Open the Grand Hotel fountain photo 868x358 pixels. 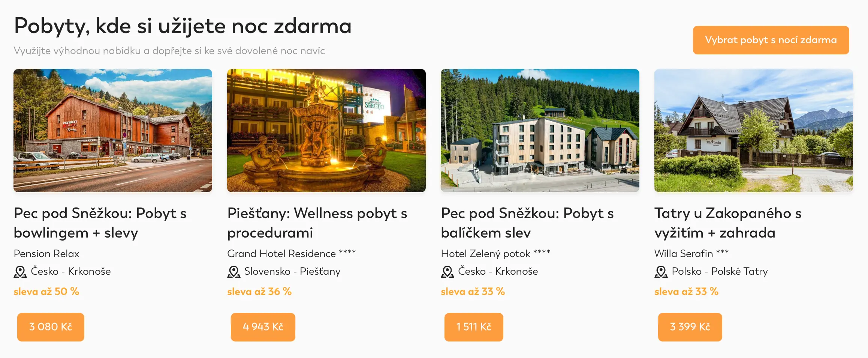pos(326,131)
